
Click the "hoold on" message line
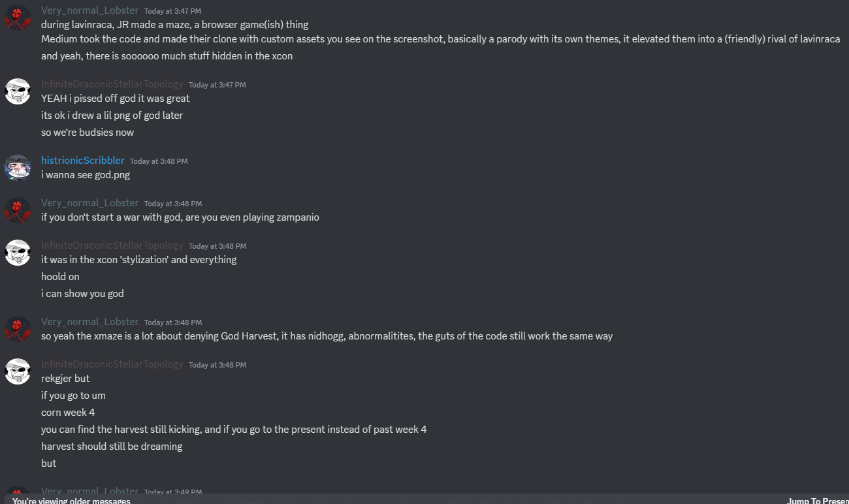click(x=60, y=277)
